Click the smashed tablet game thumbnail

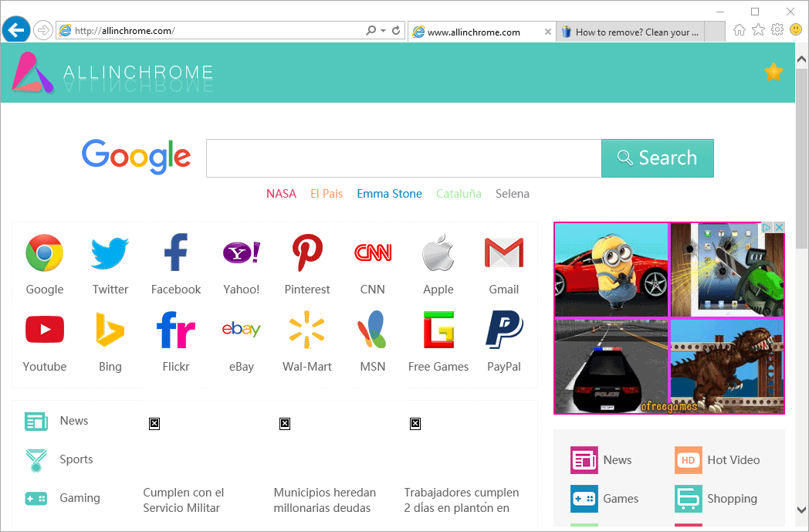click(x=727, y=270)
